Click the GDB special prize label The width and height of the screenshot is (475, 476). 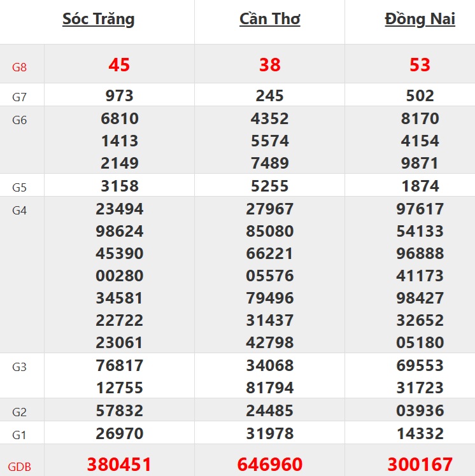(x=20, y=466)
